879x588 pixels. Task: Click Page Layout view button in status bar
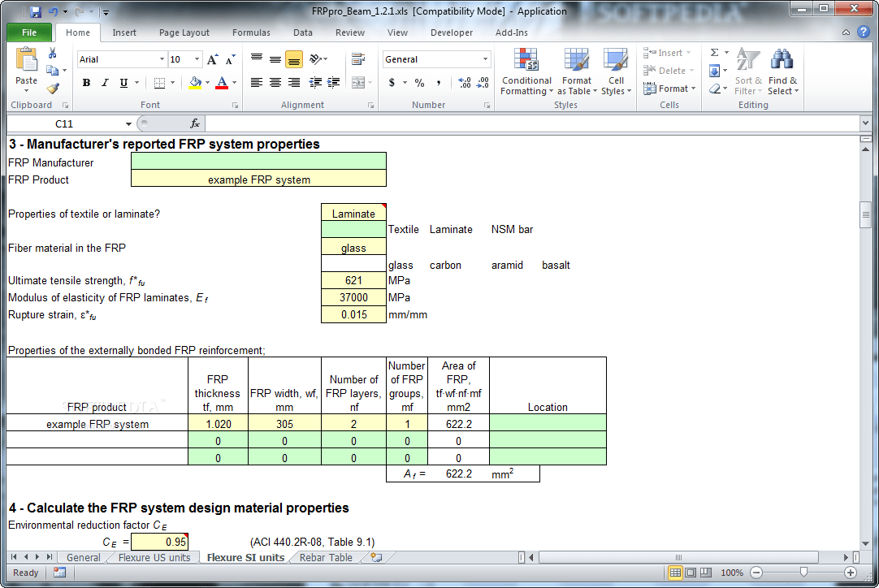[691, 573]
